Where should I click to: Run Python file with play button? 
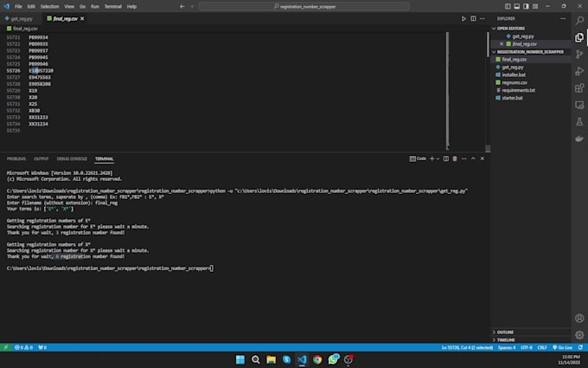463,18
